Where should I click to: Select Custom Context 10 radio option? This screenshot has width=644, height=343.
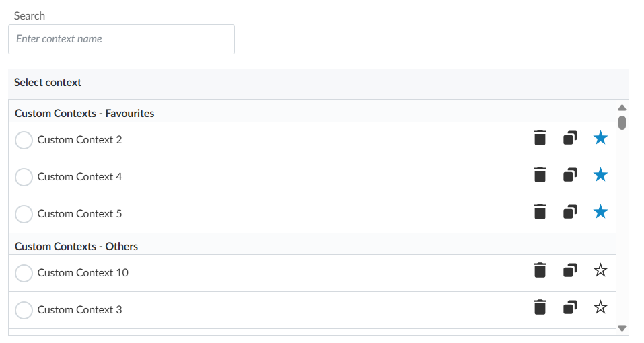click(24, 273)
